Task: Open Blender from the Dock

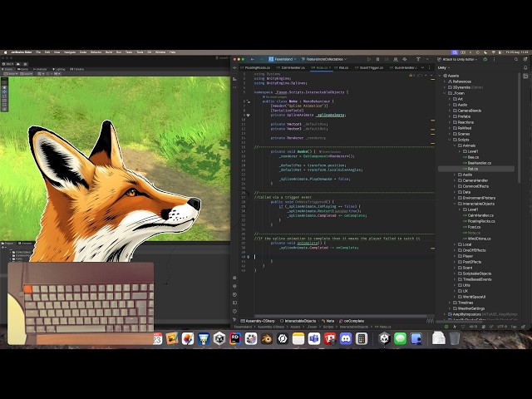Action: pyautogui.click(x=267, y=338)
